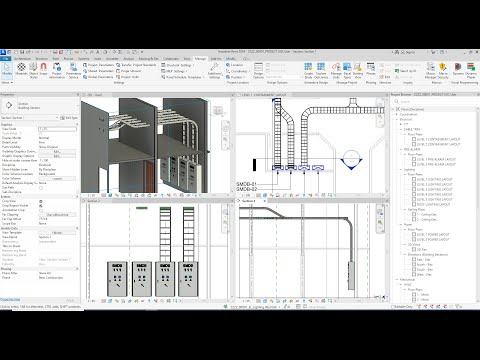Viewport: 480px width, 360px height.
Task: Open the Properties help link
Action: click(x=10, y=299)
